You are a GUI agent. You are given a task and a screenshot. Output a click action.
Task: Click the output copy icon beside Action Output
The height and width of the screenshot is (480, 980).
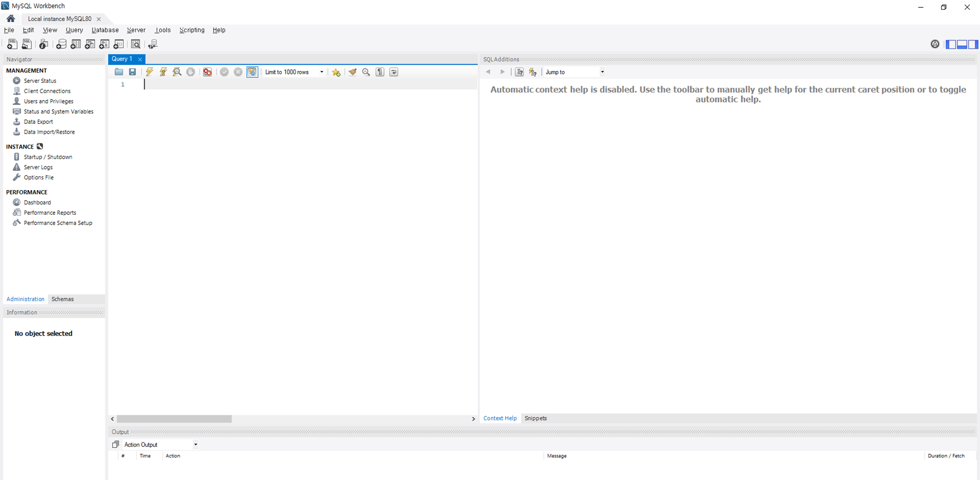[x=116, y=444]
